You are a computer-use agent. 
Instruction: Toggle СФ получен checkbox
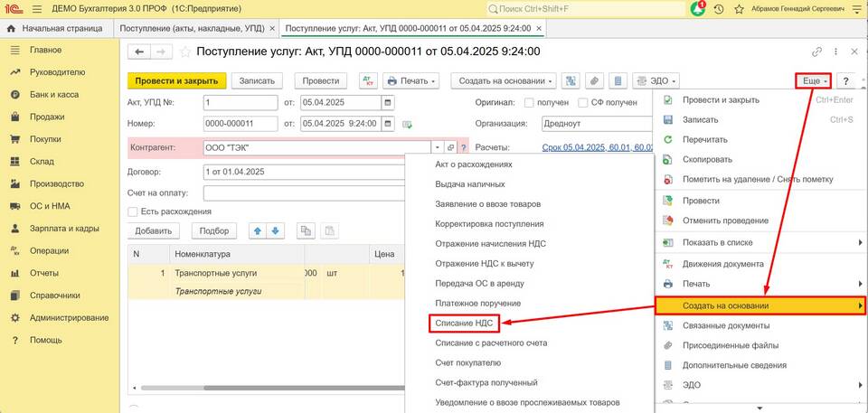(582, 102)
